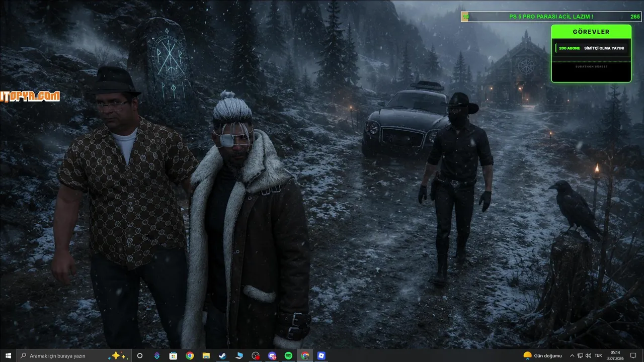Launch Steam from the taskbar
644x362 pixels.
[x=222, y=355]
